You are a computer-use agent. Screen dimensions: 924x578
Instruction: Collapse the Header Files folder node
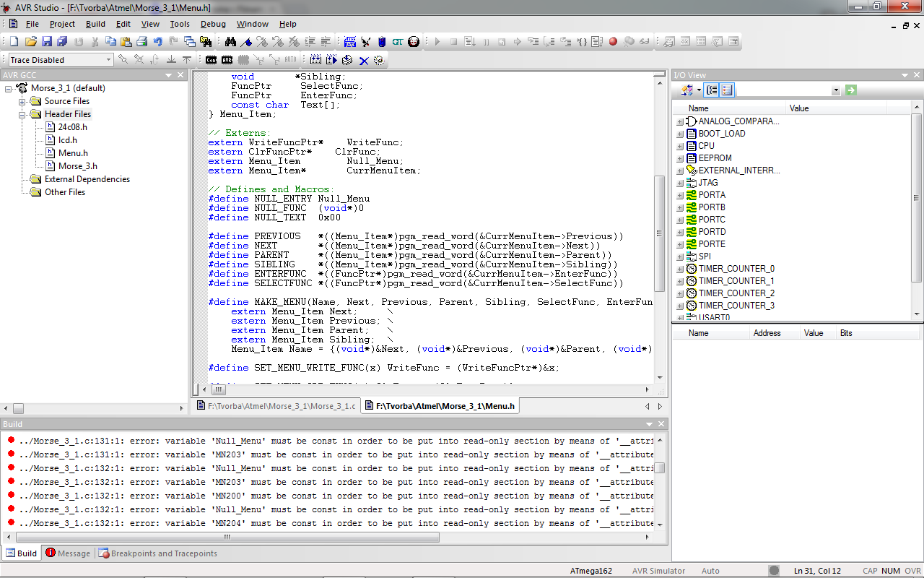(22, 114)
